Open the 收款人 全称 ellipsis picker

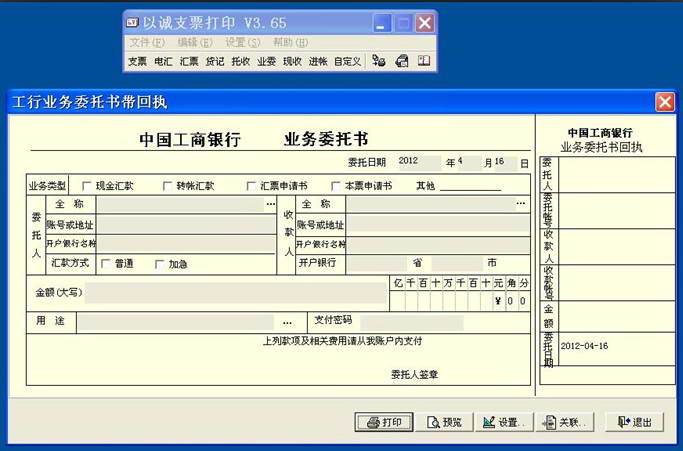pos(520,204)
